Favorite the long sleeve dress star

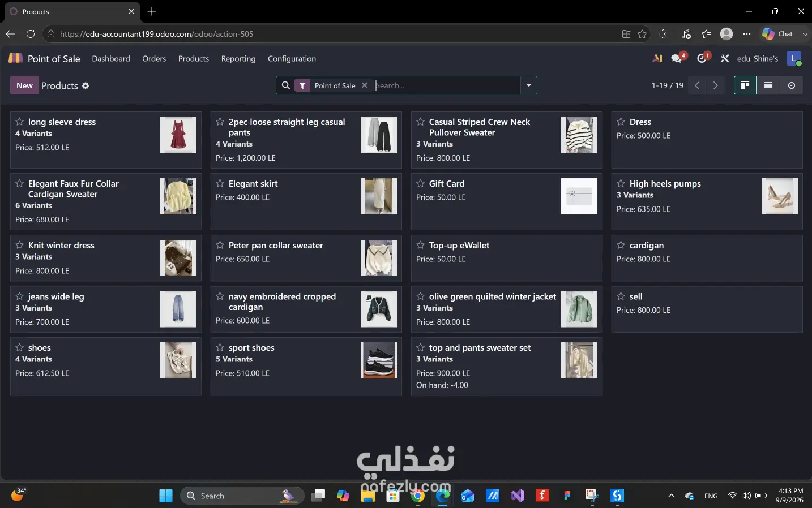pyautogui.click(x=20, y=122)
